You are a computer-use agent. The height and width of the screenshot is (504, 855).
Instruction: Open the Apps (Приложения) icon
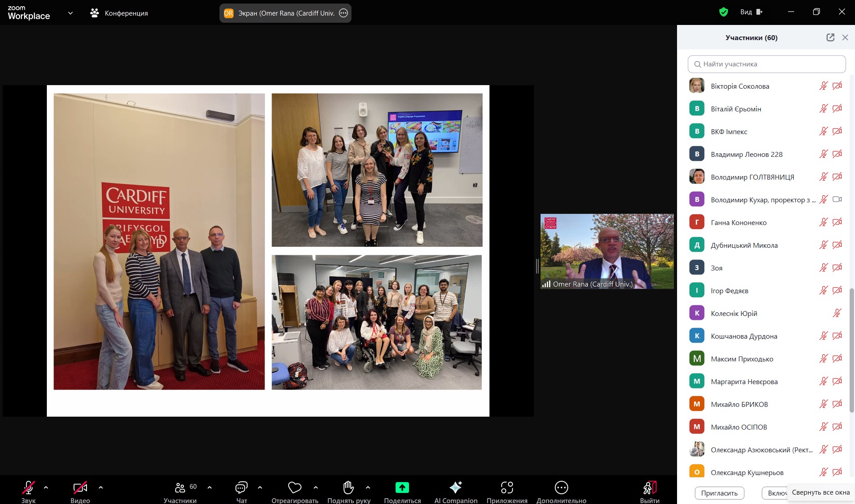pyautogui.click(x=507, y=488)
